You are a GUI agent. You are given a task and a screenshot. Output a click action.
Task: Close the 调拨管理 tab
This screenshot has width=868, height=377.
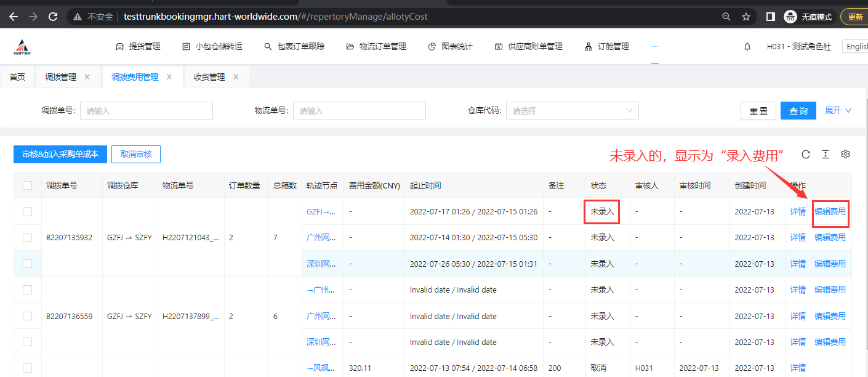[x=87, y=77]
